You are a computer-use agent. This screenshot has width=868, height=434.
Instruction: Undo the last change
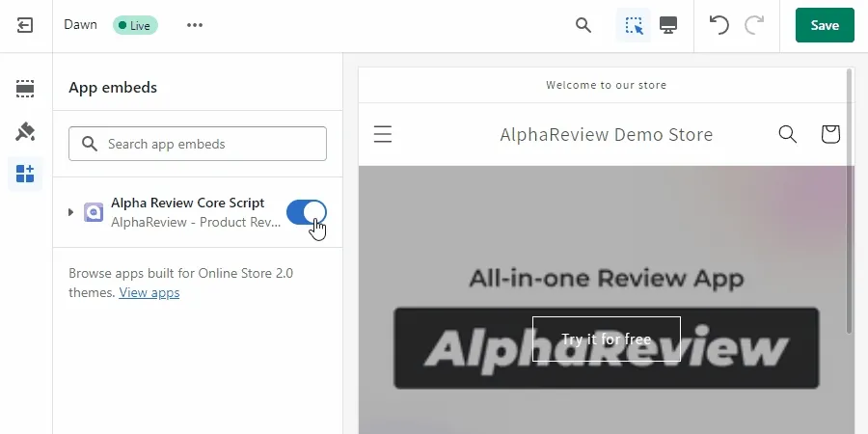pyautogui.click(x=719, y=25)
